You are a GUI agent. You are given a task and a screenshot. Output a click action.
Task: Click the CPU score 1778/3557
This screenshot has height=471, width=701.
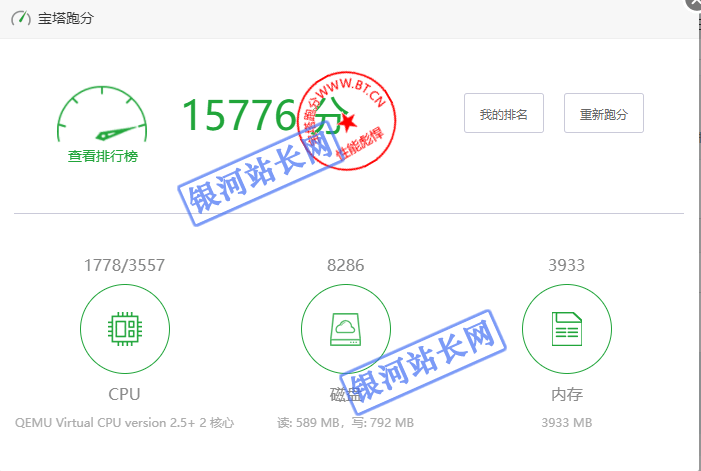124,265
